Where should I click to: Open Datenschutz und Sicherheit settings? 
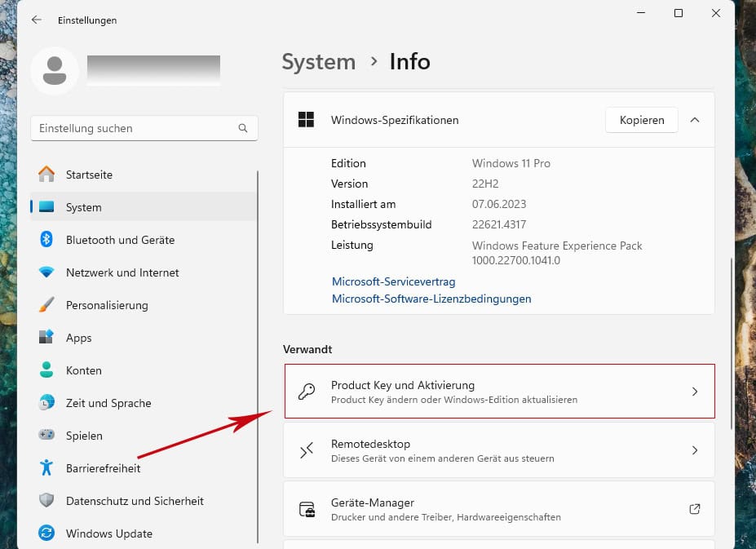[135, 501]
